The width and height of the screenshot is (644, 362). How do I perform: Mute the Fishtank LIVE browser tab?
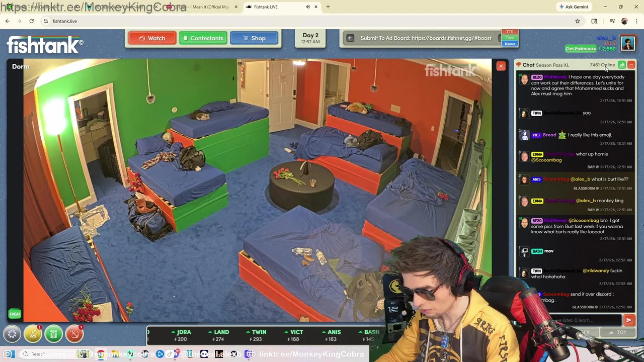(x=308, y=7)
